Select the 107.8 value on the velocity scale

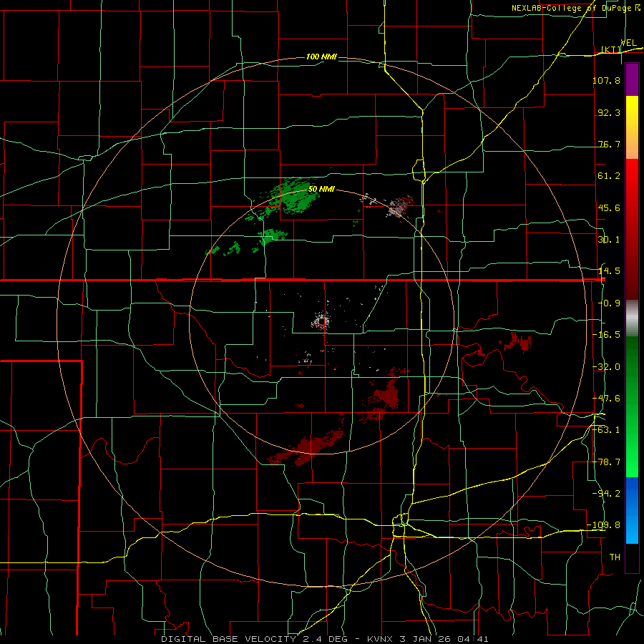click(606, 80)
